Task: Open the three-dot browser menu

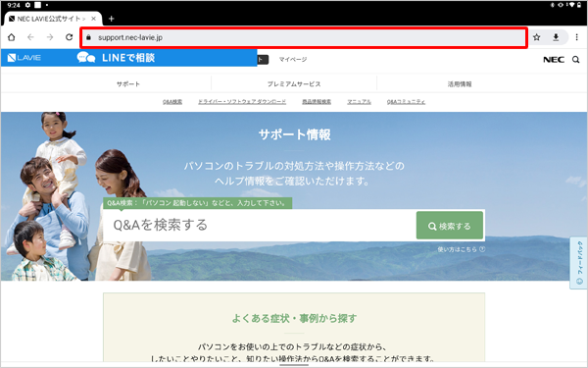Action: [577, 37]
